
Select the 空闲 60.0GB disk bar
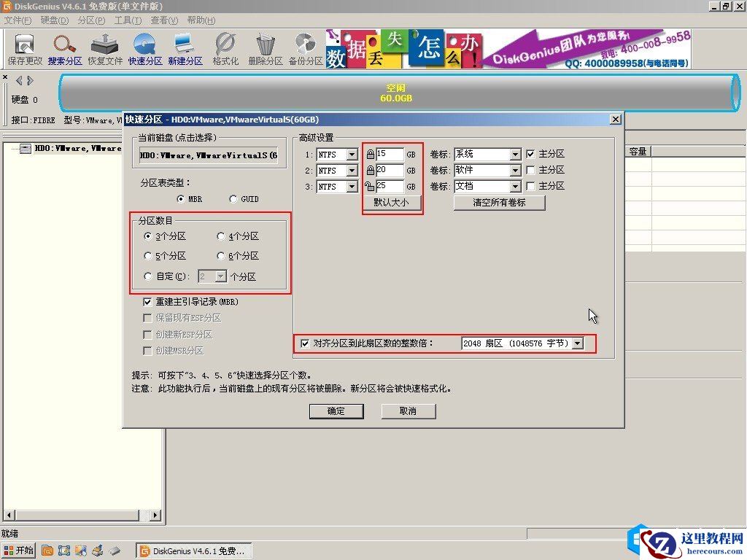coord(399,93)
